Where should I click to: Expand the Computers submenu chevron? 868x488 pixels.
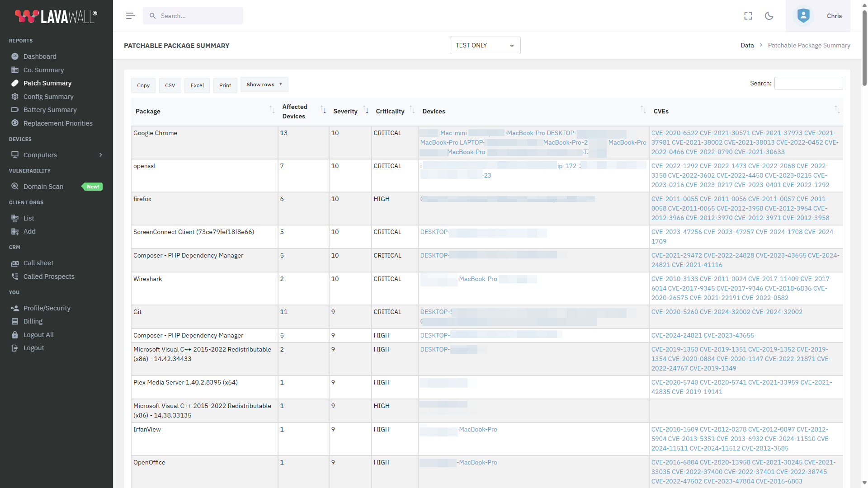pyautogui.click(x=101, y=155)
